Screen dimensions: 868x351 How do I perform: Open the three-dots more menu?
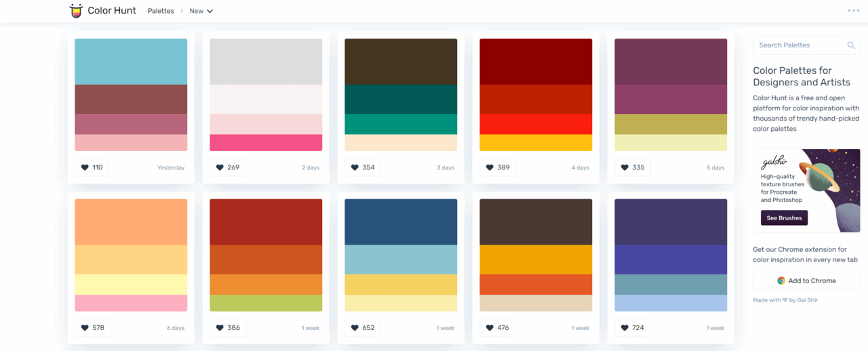pos(853,11)
